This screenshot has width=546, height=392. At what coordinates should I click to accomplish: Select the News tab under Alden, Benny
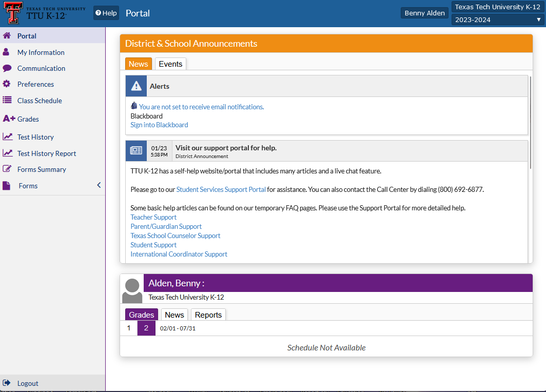[174, 315]
